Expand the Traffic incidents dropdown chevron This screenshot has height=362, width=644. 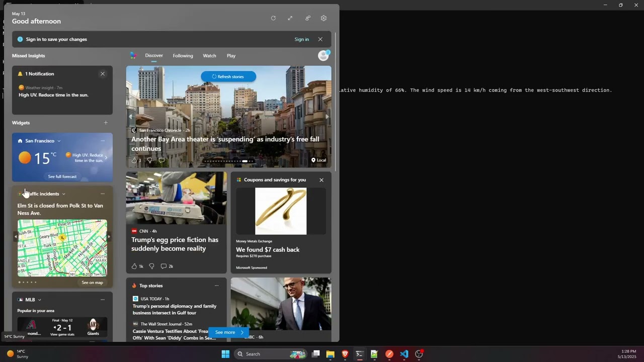(x=63, y=194)
